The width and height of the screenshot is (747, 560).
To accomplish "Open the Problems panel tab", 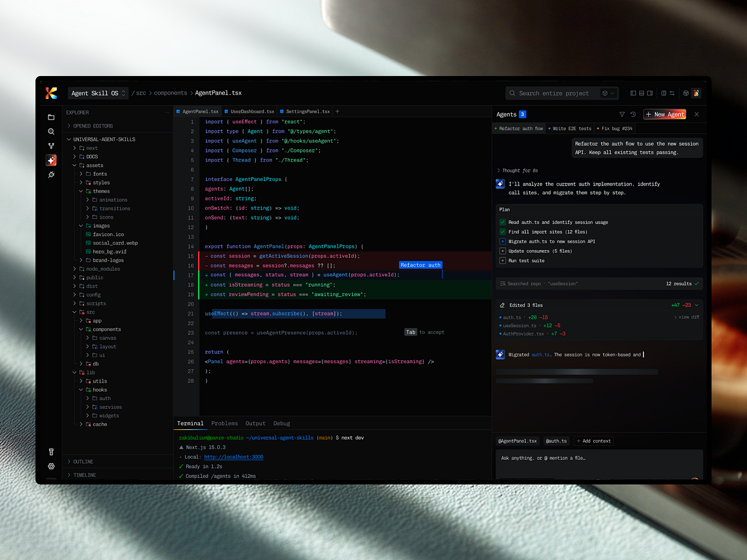I will [225, 424].
